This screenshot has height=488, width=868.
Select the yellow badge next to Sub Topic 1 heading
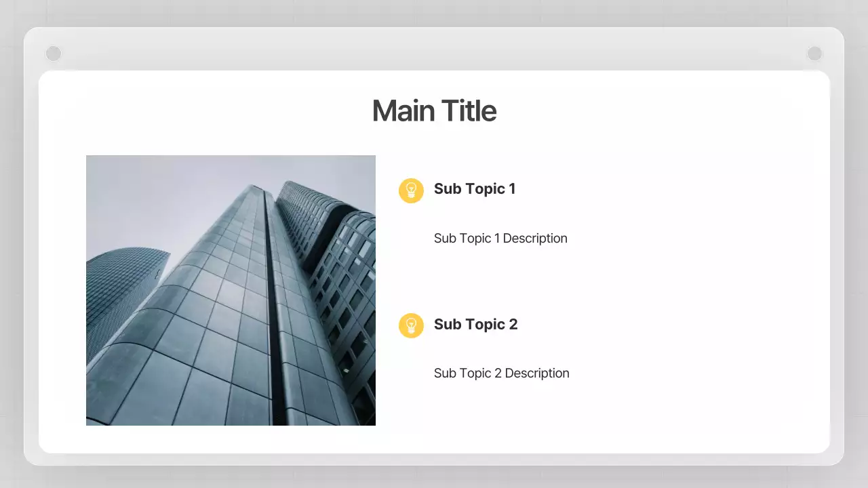click(411, 190)
